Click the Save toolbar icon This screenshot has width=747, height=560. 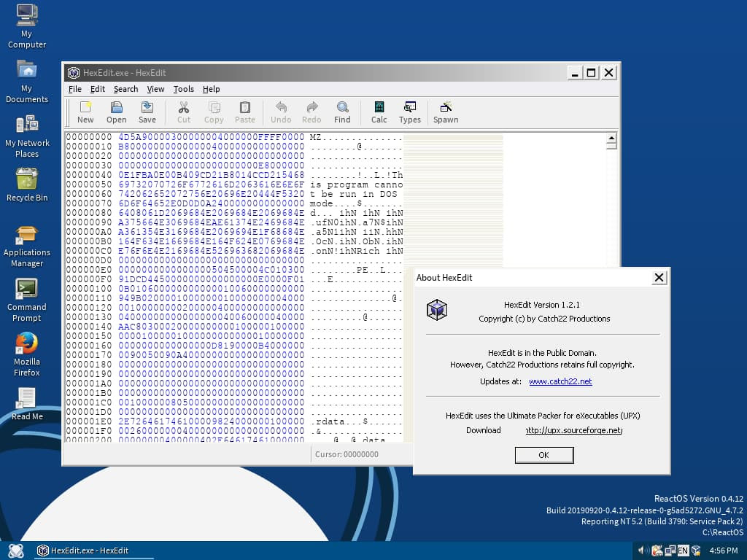(147, 107)
